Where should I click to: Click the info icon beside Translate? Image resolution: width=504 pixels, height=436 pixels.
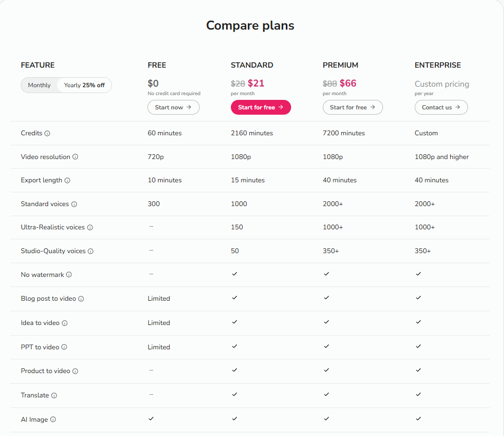(x=54, y=396)
